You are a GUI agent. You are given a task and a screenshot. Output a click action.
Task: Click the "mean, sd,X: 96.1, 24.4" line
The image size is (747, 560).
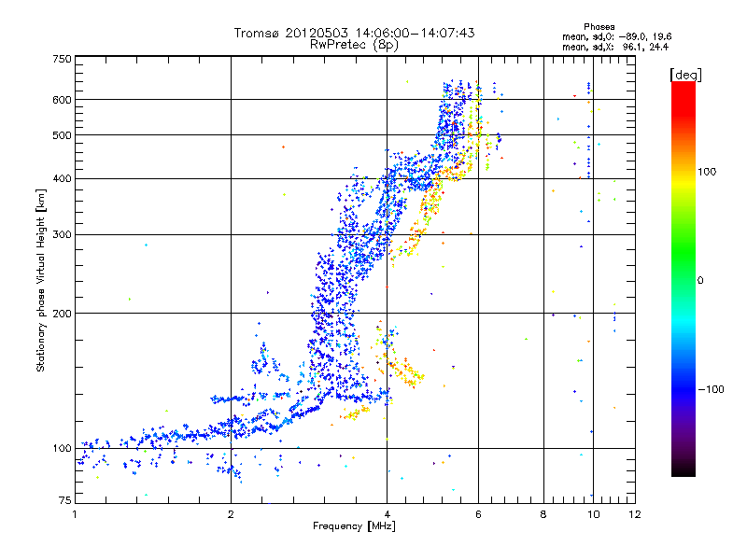(x=615, y=48)
